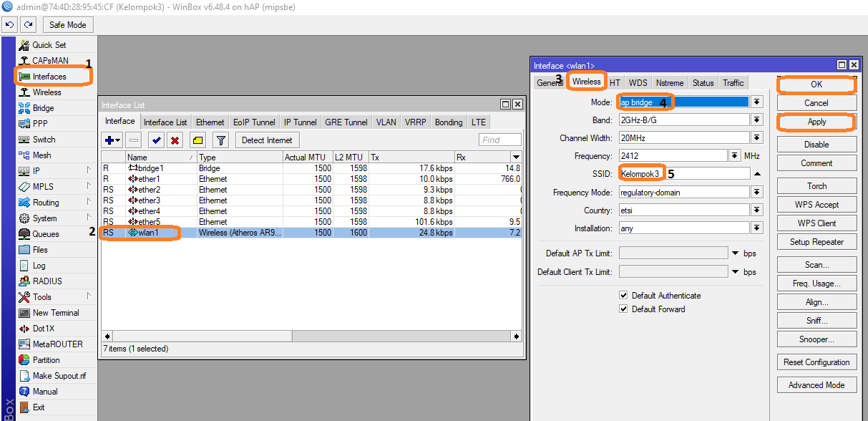Screen dimensions: 868x421
Task: Expand Routing submenu
Action: click(x=89, y=203)
